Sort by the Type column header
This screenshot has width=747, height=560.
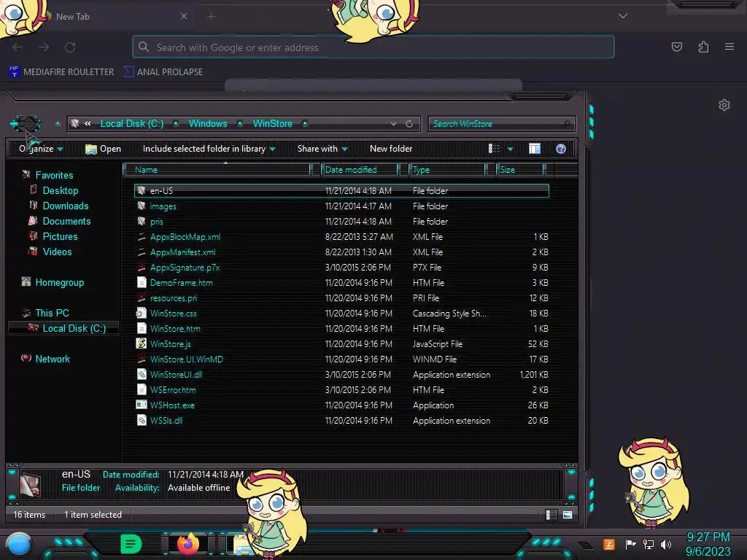[x=447, y=169]
